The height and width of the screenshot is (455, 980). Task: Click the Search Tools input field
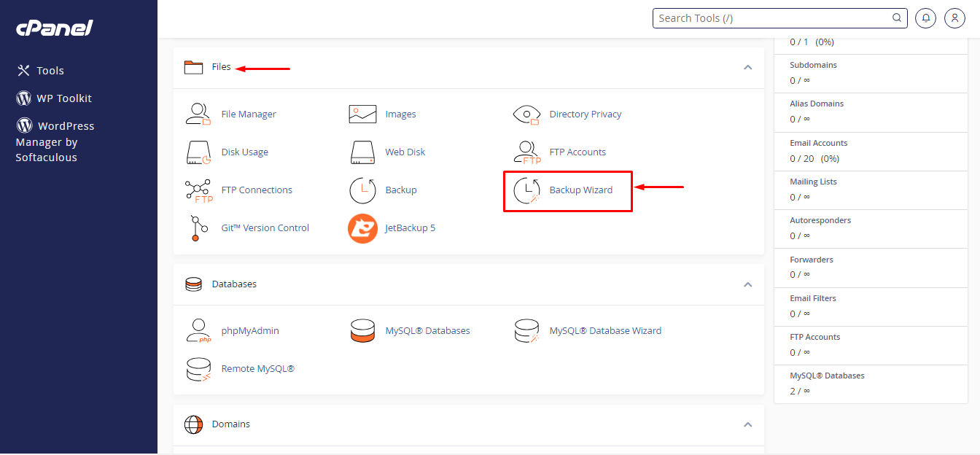click(773, 18)
